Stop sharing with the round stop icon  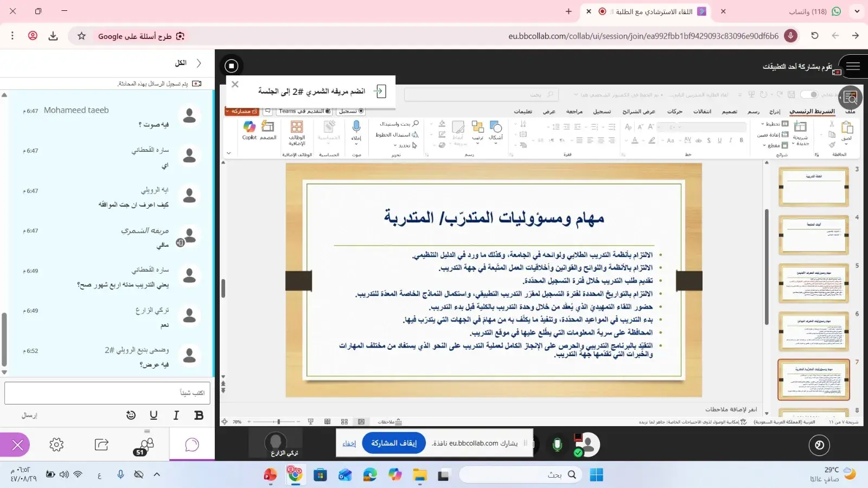pyautogui.click(x=232, y=66)
